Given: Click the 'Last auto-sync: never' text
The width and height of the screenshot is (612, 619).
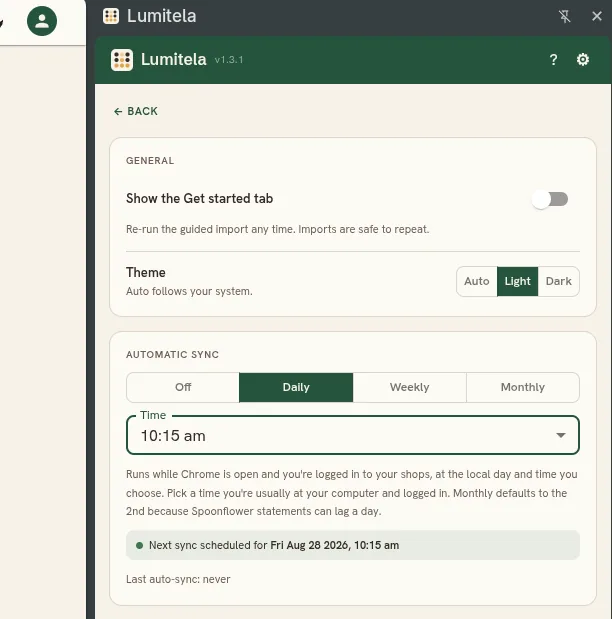Looking at the screenshot, I should [178, 579].
